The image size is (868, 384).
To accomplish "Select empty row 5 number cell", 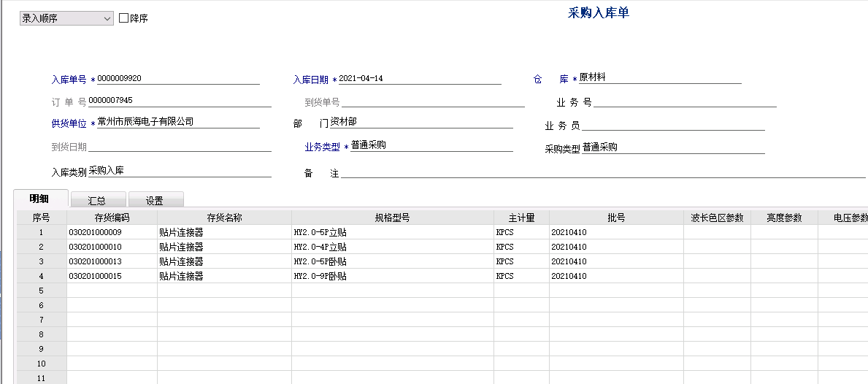I will [x=42, y=291].
